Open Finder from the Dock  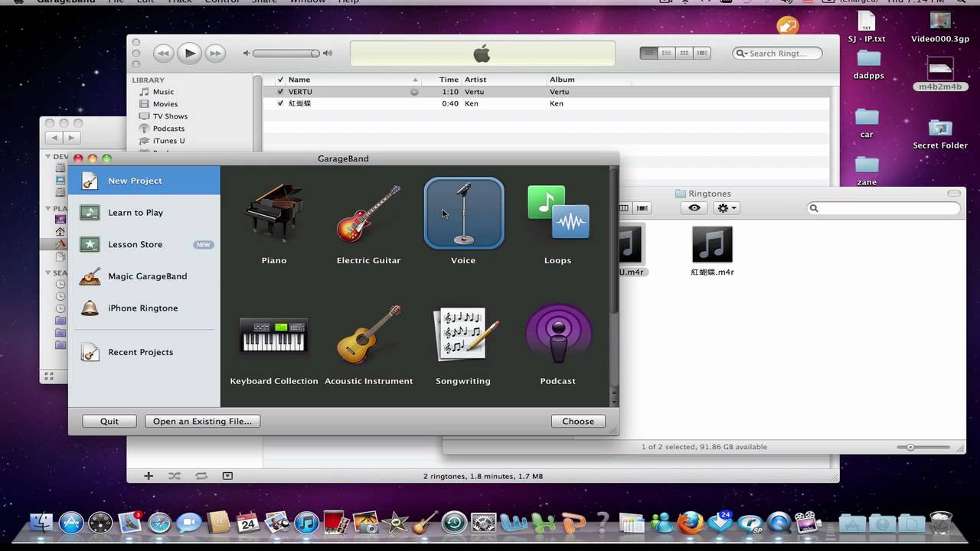pyautogui.click(x=41, y=523)
